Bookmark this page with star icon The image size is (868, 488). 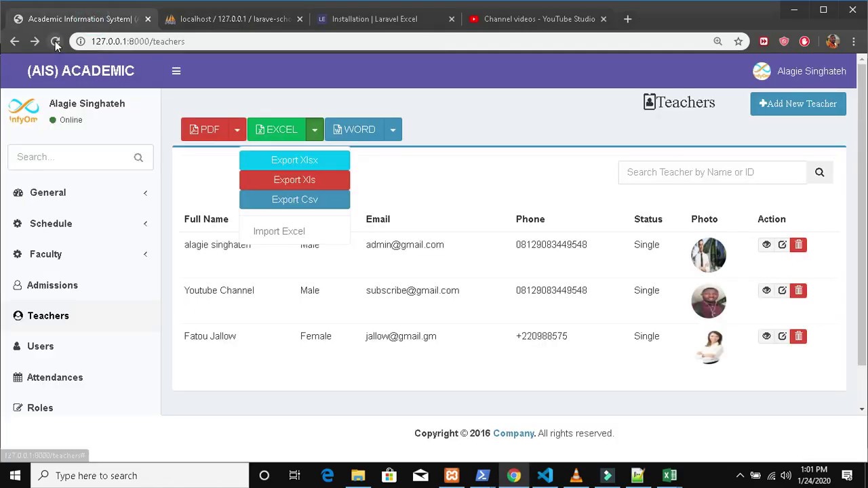tap(738, 41)
